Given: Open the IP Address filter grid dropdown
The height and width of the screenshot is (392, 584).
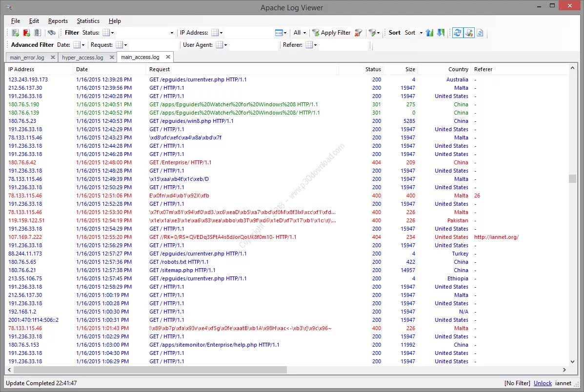Looking at the screenshot, I should click(x=217, y=33).
